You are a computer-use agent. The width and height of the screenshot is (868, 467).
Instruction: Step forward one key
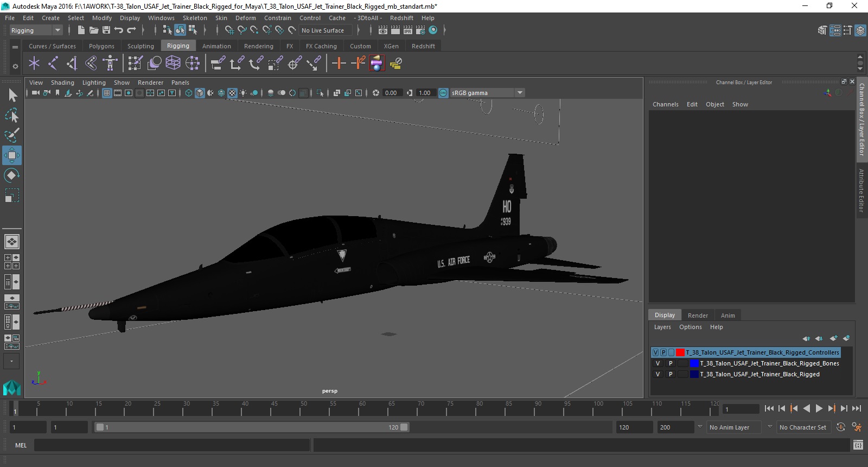[832, 408]
